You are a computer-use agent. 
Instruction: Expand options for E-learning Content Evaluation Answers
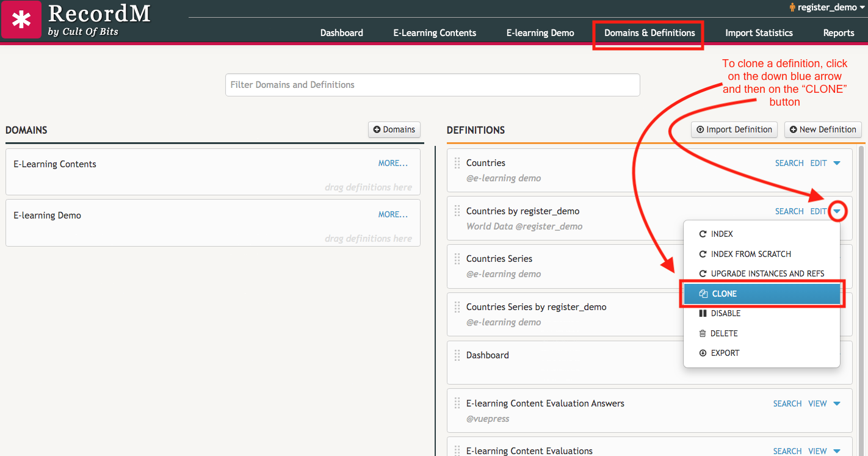837,404
